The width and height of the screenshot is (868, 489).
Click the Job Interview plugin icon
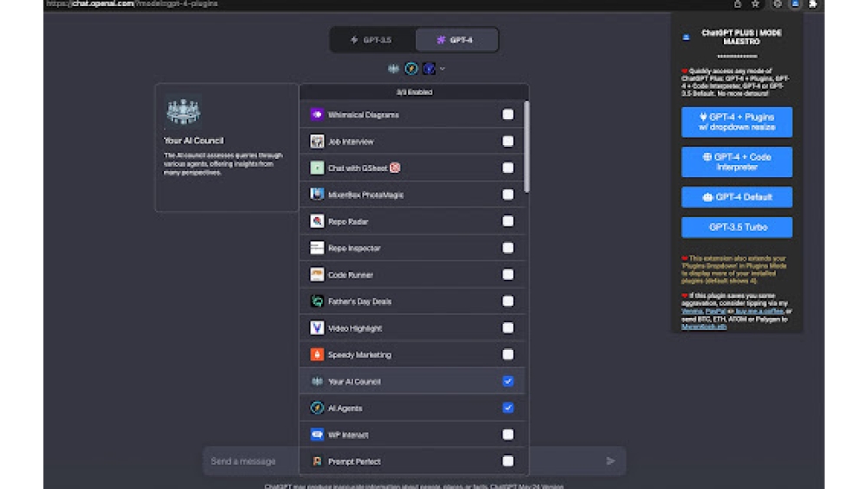click(x=317, y=142)
